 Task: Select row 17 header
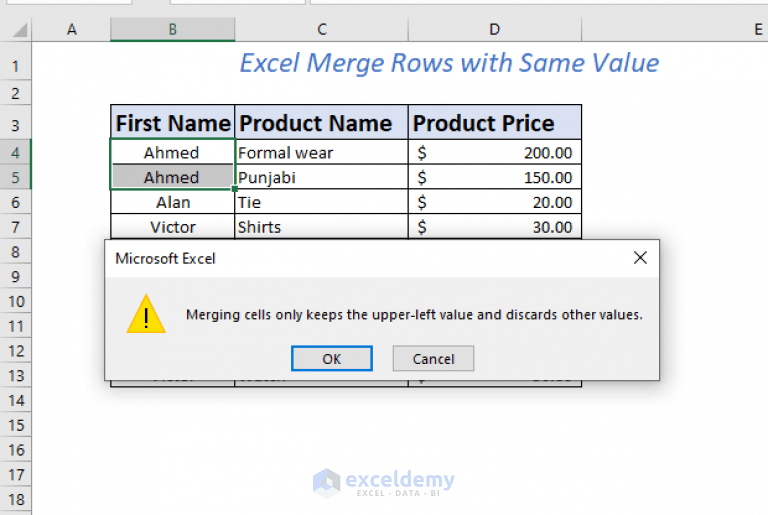(16, 474)
